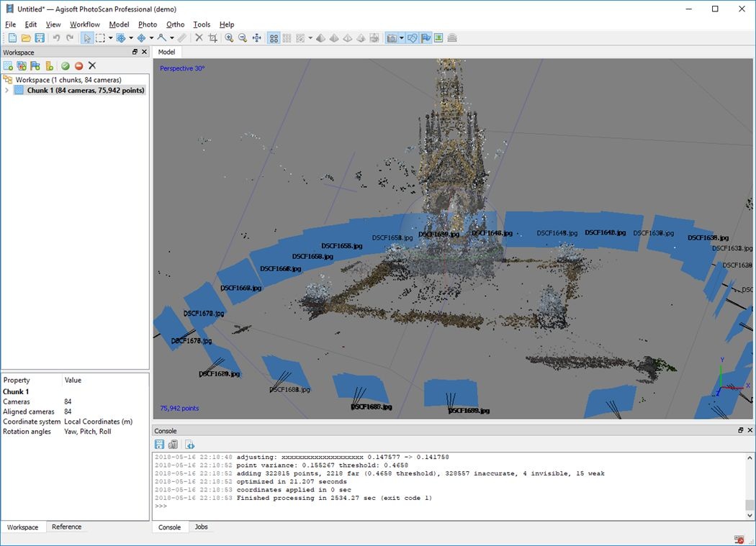This screenshot has width=756, height=546.
Task: Switch to the Reference tab
Action: point(66,527)
